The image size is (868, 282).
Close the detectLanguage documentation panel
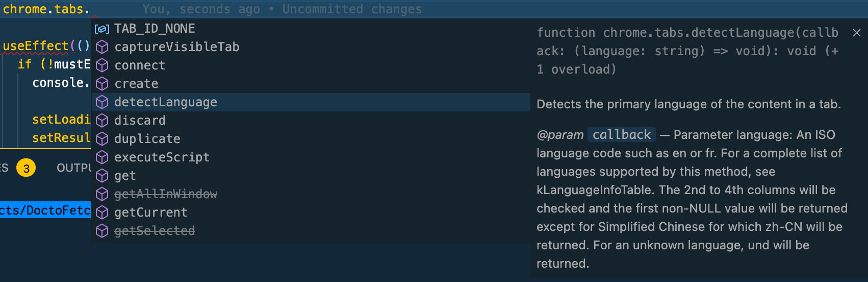(x=857, y=33)
